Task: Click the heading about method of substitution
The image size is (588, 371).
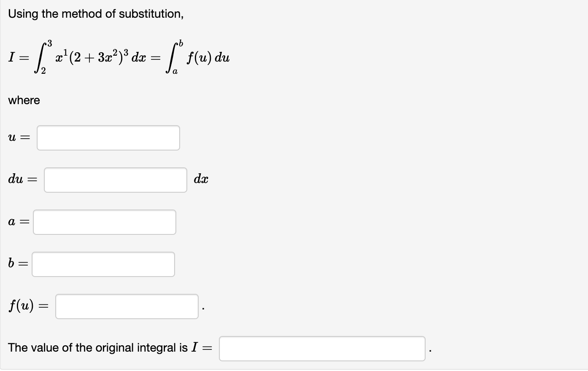Action: (x=95, y=13)
